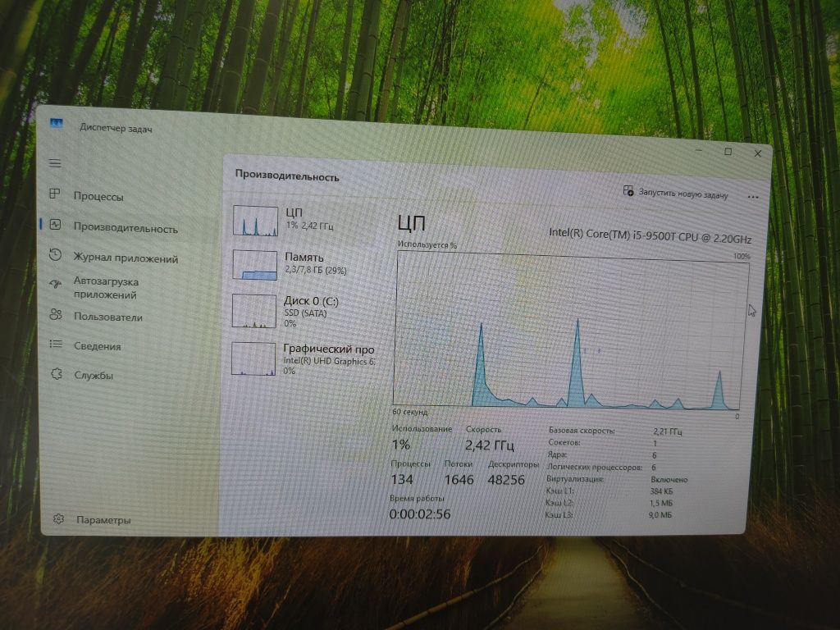This screenshot has height=630, width=840.
Task: Click the Потоки count 1646
Action: click(x=459, y=479)
